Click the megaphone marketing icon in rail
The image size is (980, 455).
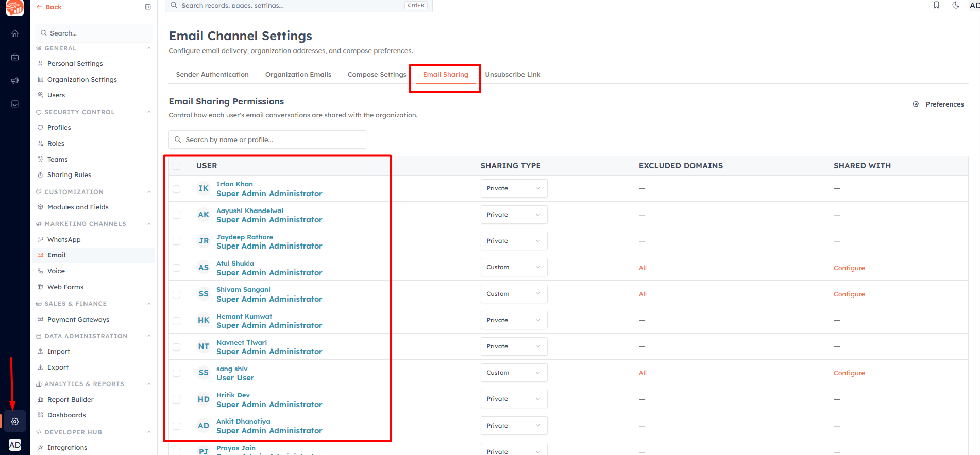click(x=15, y=81)
